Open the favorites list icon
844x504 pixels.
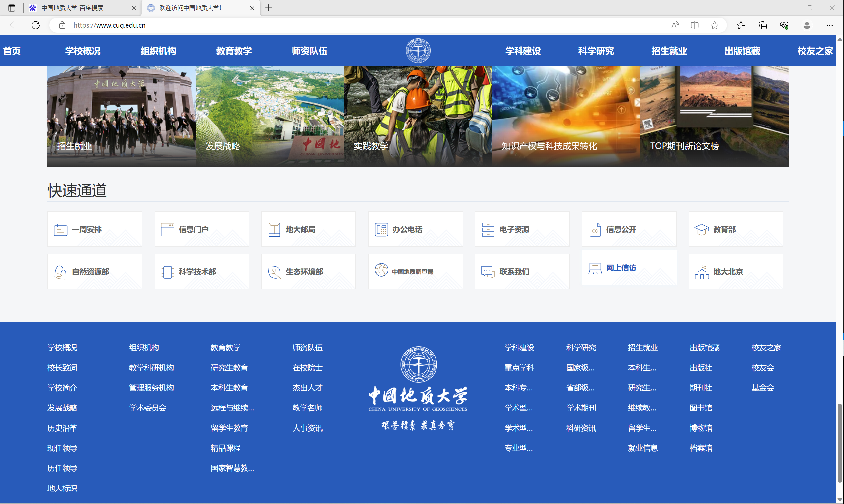pos(741,25)
